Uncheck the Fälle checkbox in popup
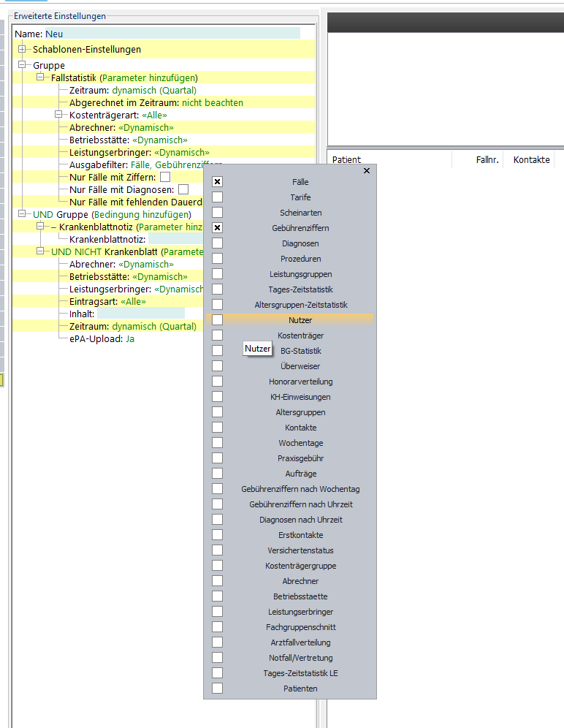Image resolution: width=564 pixels, height=728 pixels. 217,181
